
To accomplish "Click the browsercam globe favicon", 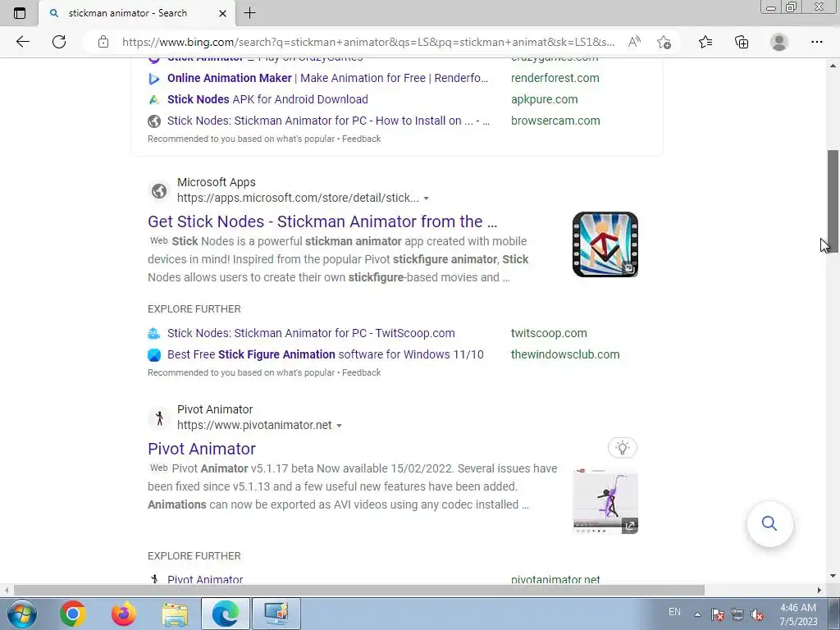I will point(154,121).
